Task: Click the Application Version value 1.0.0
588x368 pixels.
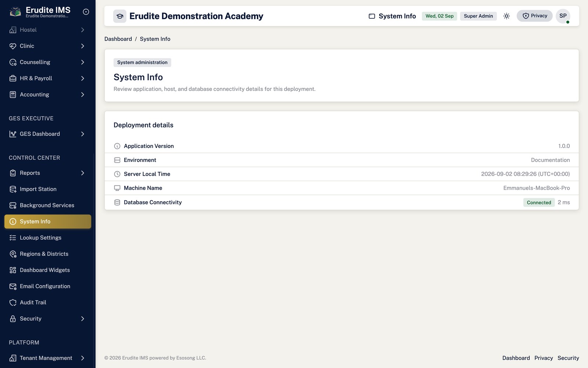Action: coord(564,146)
